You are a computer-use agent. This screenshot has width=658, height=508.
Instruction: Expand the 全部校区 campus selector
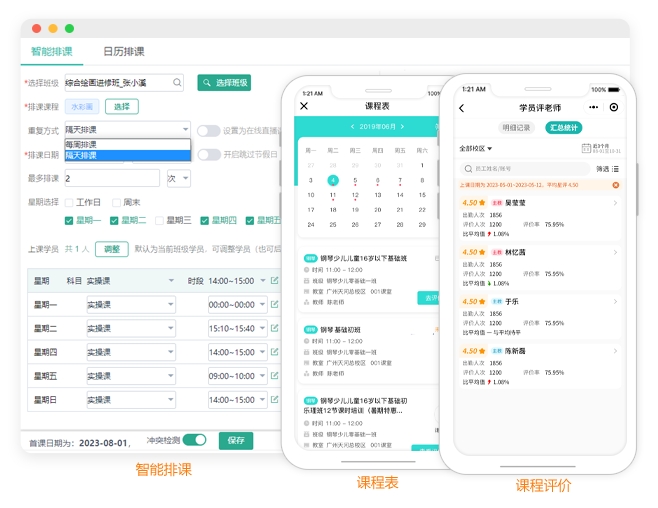(476, 148)
